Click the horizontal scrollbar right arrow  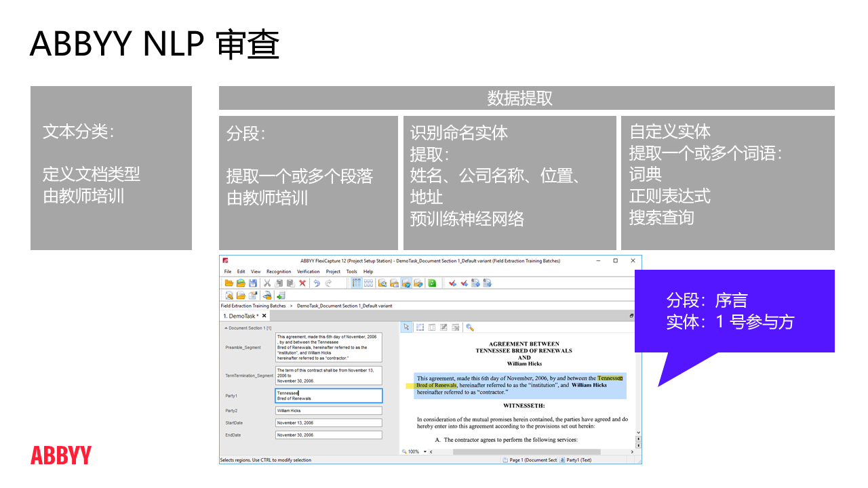[632, 451]
